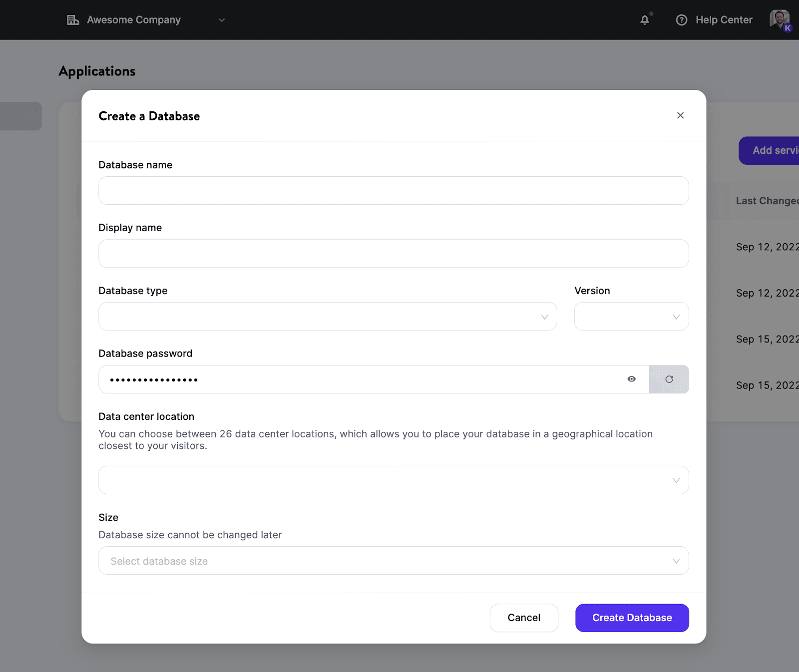Open the notifications bell

click(645, 20)
